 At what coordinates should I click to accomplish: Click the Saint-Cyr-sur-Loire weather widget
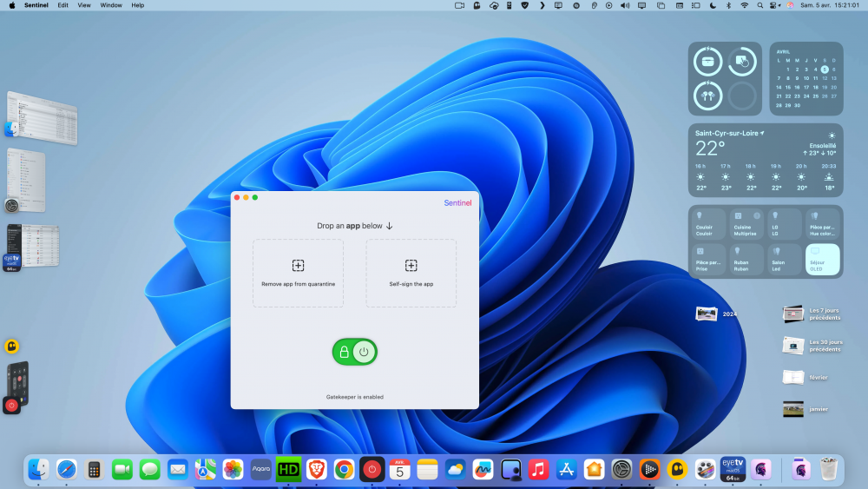[766, 160]
